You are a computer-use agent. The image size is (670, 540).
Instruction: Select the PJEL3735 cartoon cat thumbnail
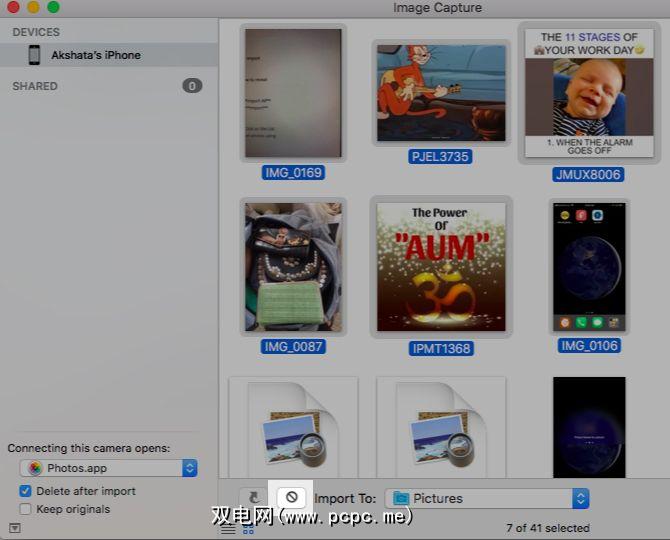coord(441,93)
